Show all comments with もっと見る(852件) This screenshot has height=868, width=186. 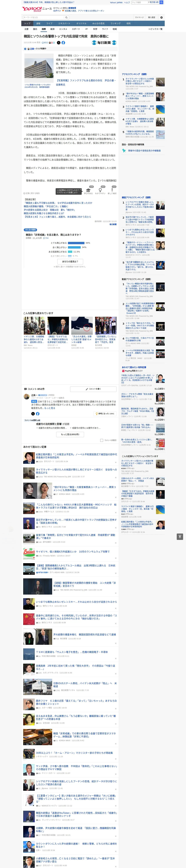pos(70,434)
